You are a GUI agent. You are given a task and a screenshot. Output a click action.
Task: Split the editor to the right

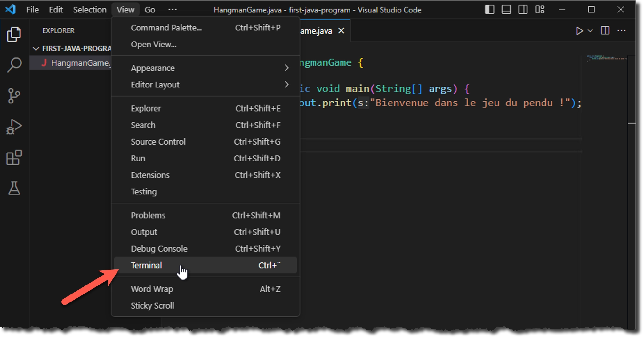pyautogui.click(x=605, y=31)
